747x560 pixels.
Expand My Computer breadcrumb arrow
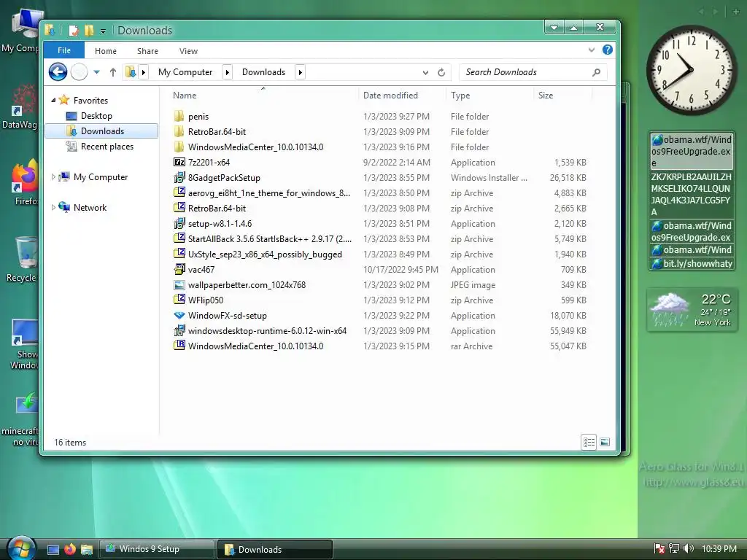point(228,72)
